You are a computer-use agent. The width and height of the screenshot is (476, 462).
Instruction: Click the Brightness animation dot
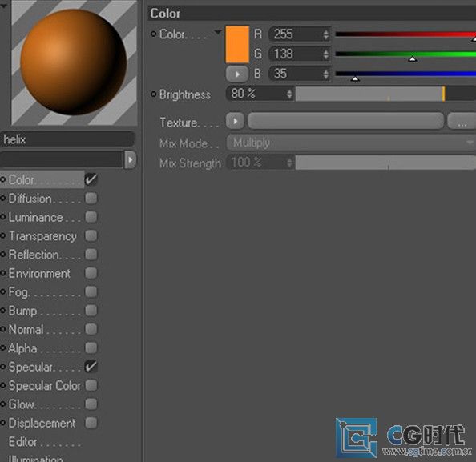[x=154, y=94]
